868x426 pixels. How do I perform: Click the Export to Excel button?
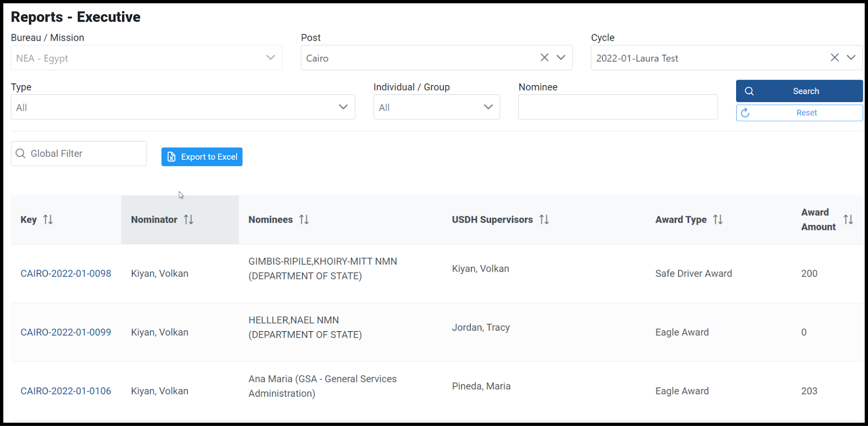(202, 157)
